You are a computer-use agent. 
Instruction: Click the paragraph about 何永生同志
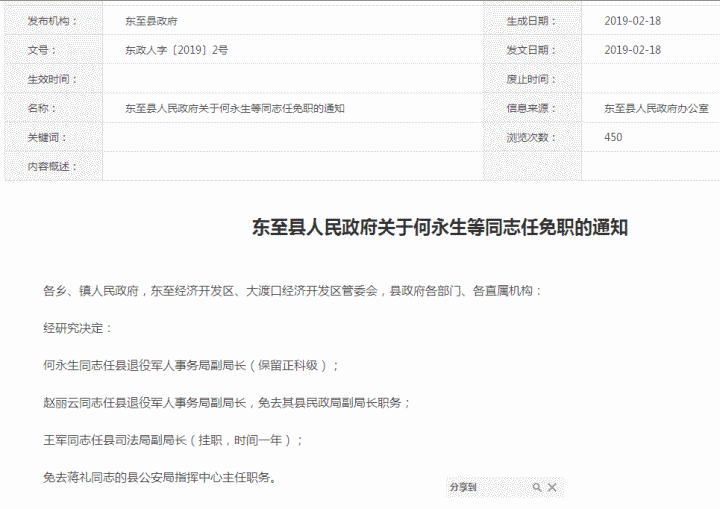pos(191,366)
